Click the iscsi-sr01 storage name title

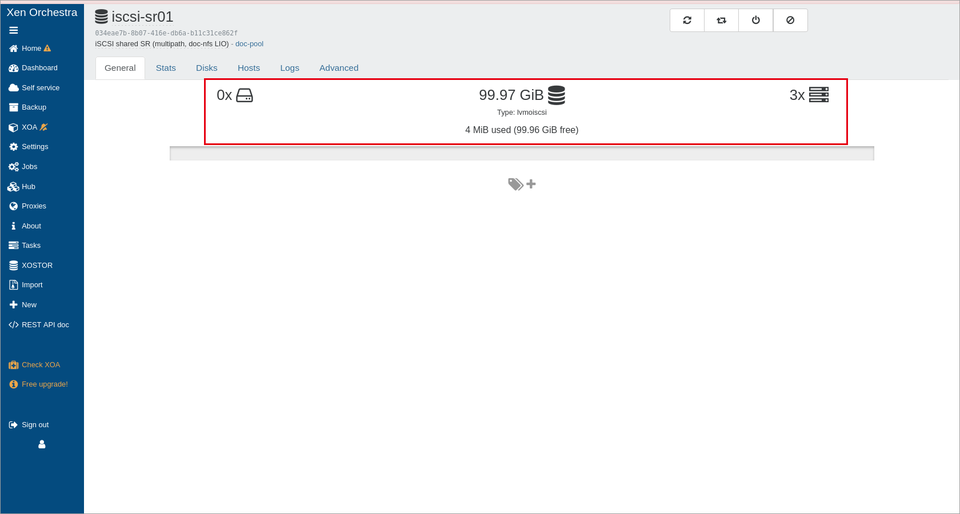point(142,17)
